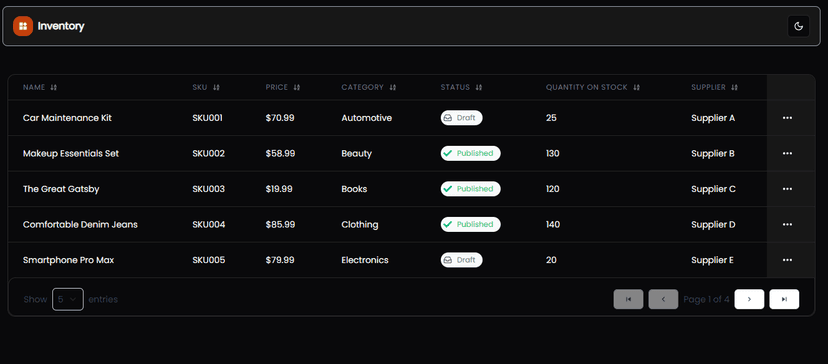Click the quantity 140 cell
Screen dimensions: 828x364
tap(553, 225)
